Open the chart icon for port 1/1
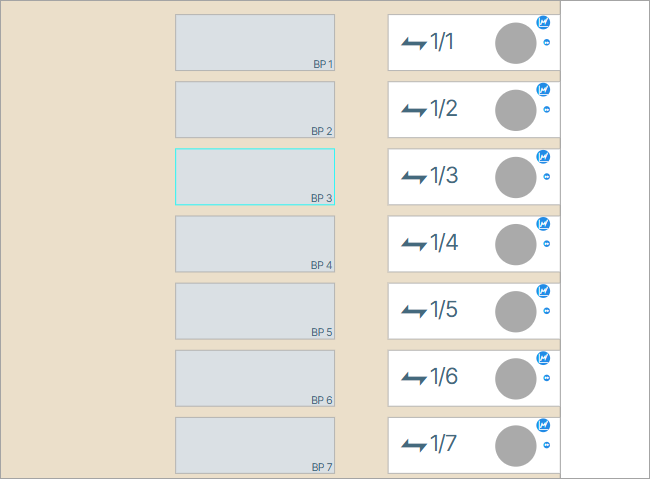Screen dimensions: 650x479 [543, 21]
